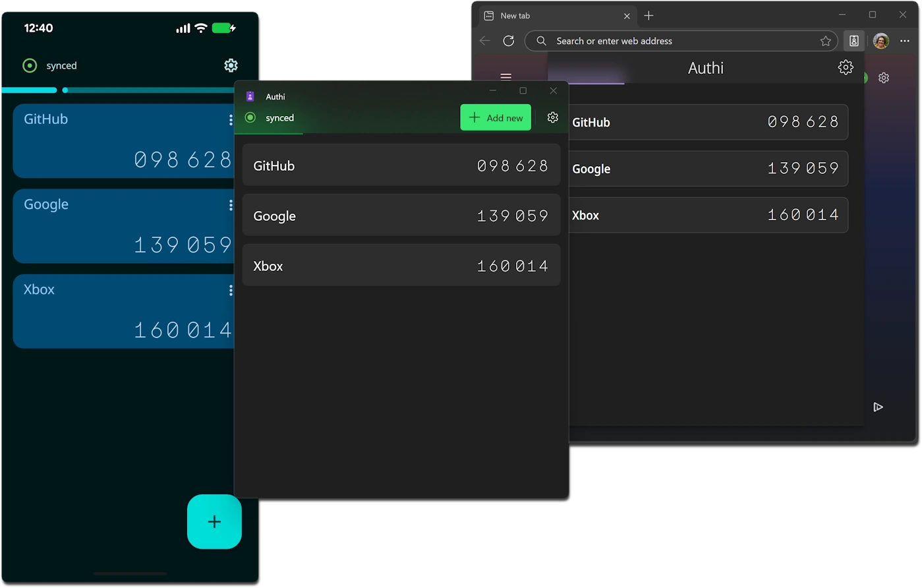
Task: Click the send arrow icon on browser page
Action: (878, 407)
